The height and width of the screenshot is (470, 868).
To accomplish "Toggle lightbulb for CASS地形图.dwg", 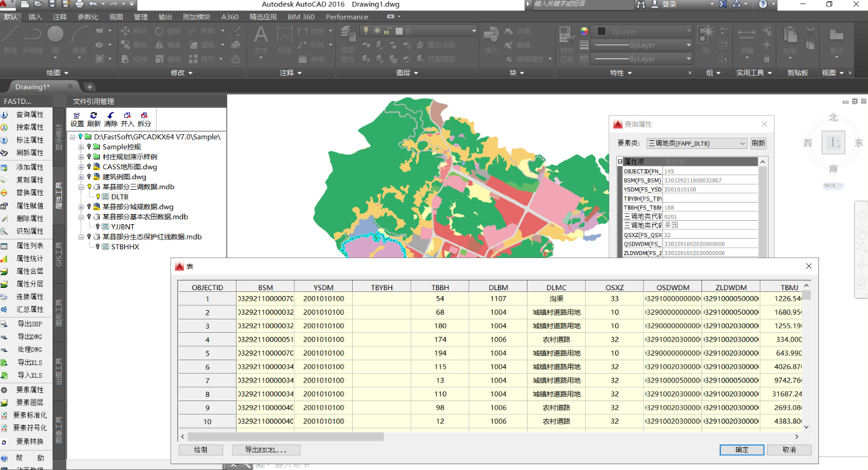I will tap(89, 167).
